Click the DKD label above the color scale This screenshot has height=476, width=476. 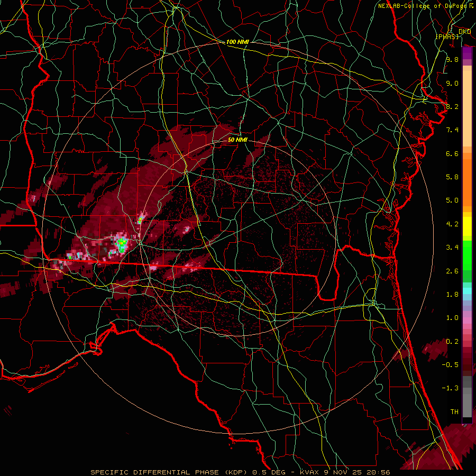click(x=464, y=32)
